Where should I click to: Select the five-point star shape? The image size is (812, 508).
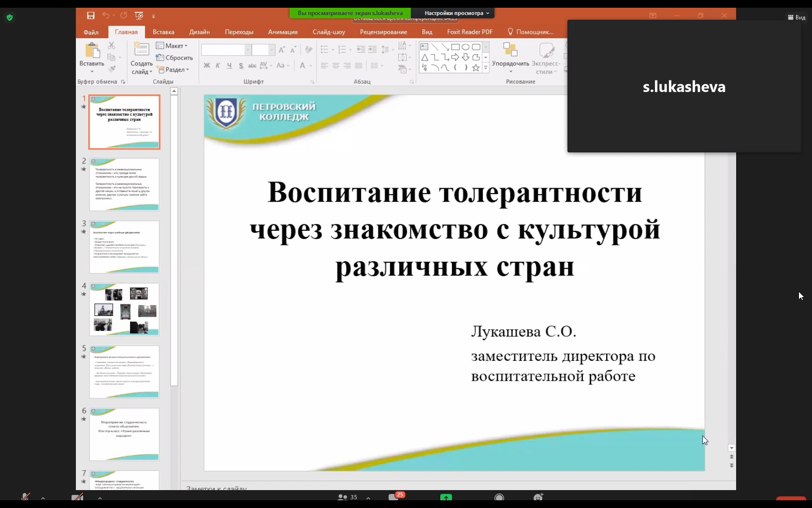coord(476,68)
